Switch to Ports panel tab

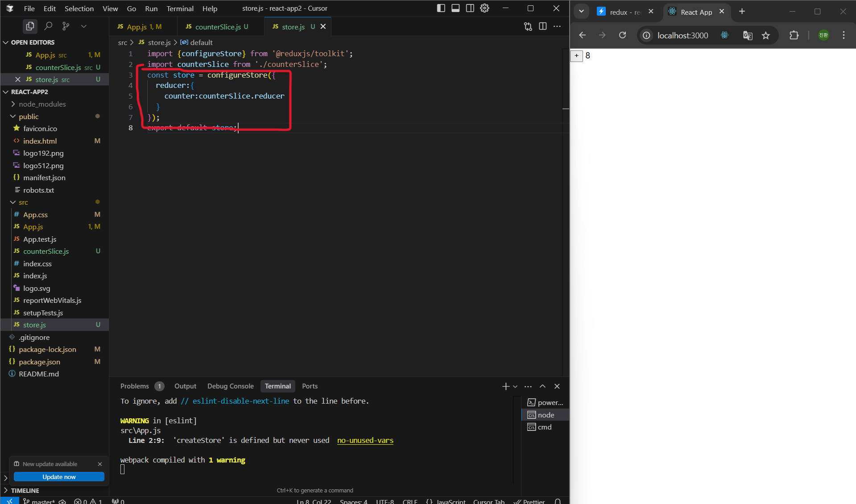tap(310, 386)
